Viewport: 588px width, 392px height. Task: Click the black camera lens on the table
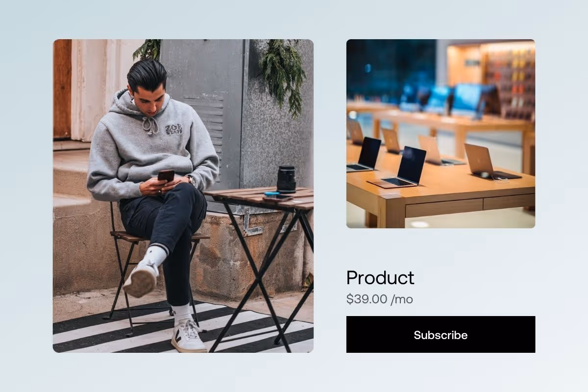[286, 178]
